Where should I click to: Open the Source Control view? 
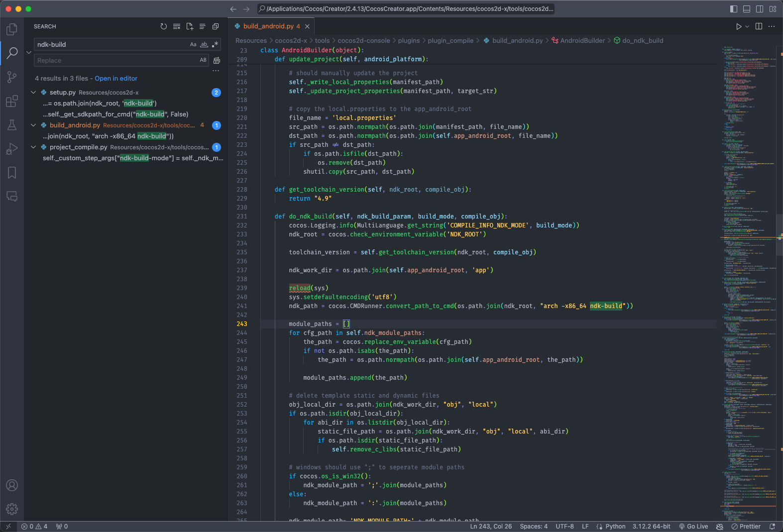pyautogui.click(x=12, y=77)
